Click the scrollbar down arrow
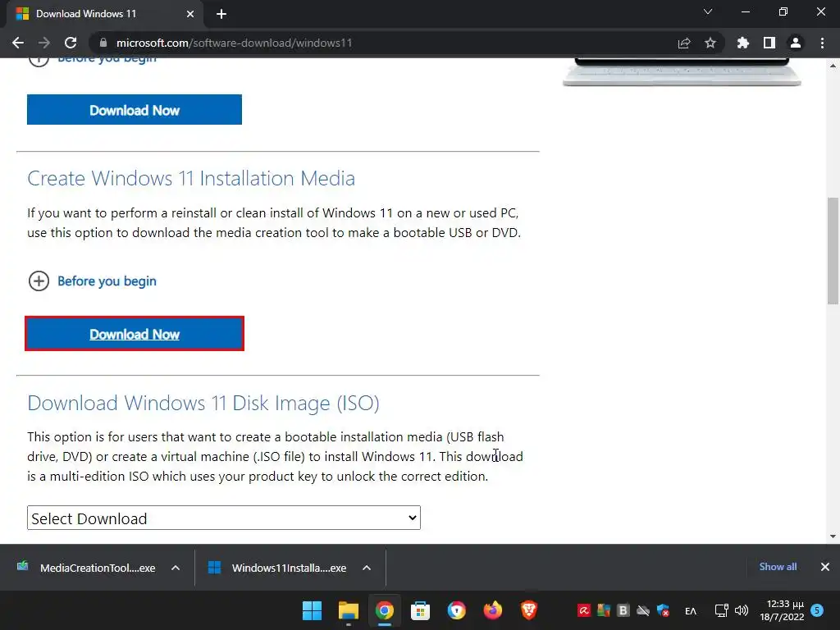This screenshot has height=630, width=840. (833, 536)
